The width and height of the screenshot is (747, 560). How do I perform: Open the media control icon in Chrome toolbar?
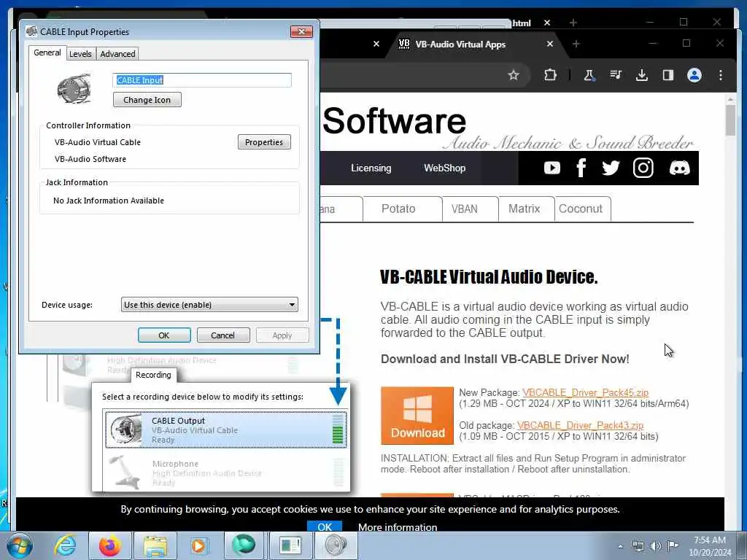(616, 75)
